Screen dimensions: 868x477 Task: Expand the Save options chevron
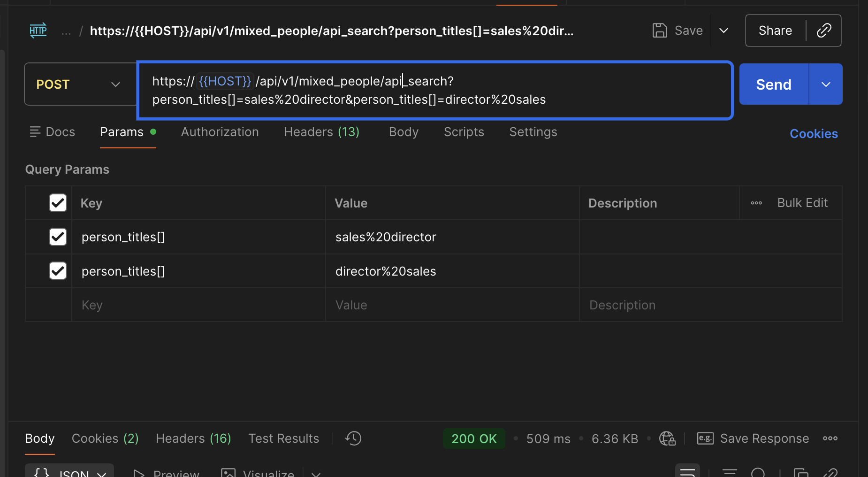724,31
